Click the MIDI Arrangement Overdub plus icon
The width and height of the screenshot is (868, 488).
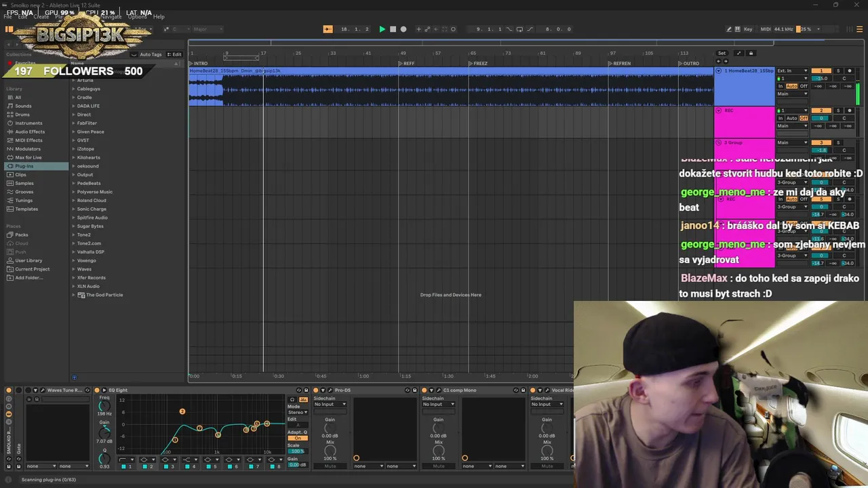pyautogui.click(x=418, y=29)
